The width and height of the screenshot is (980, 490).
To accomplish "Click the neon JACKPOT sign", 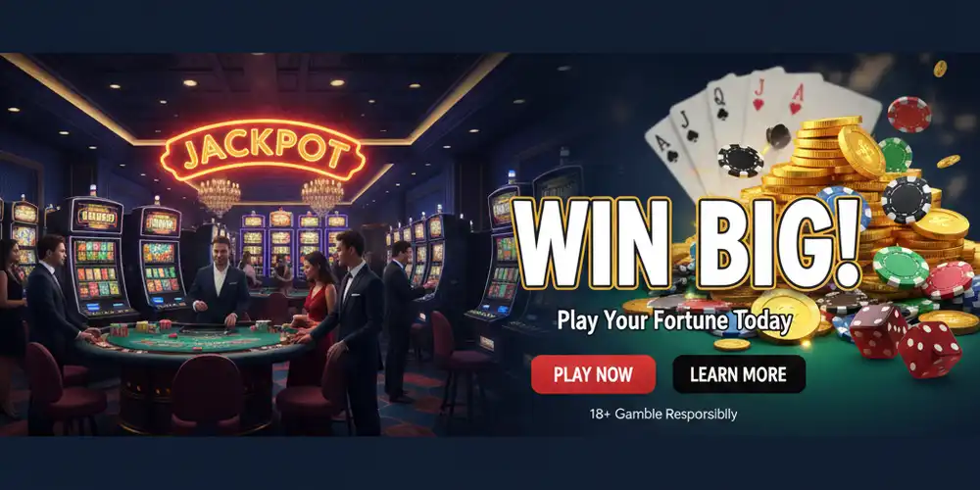I will pyautogui.click(x=263, y=151).
